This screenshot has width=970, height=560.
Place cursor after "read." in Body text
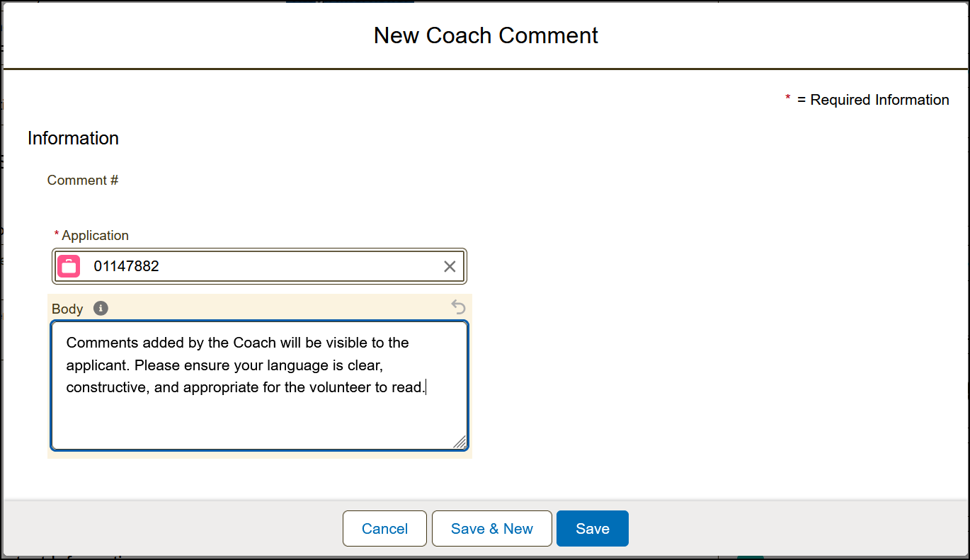pyautogui.click(x=426, y=388)
